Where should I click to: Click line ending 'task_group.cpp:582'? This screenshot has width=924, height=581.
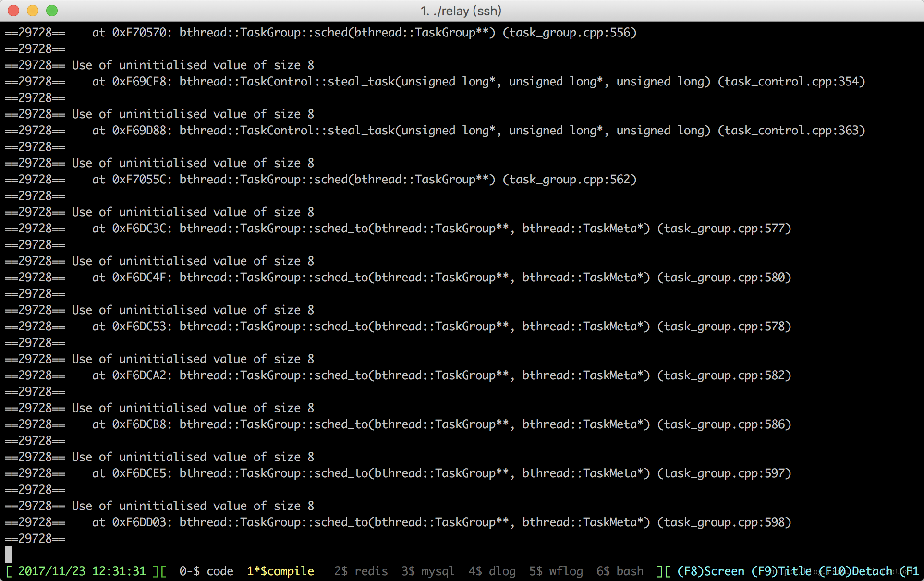click(398, 375)
